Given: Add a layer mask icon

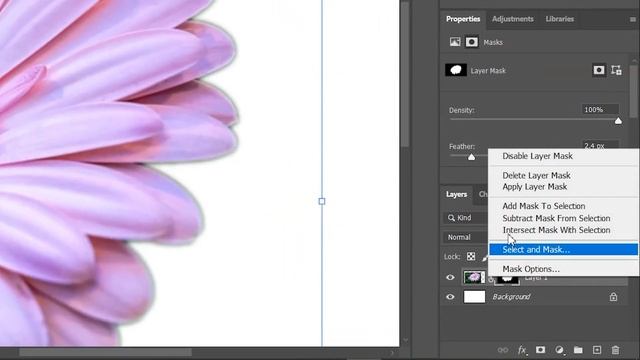Looking at the screenshot, I should pos(540,350).
